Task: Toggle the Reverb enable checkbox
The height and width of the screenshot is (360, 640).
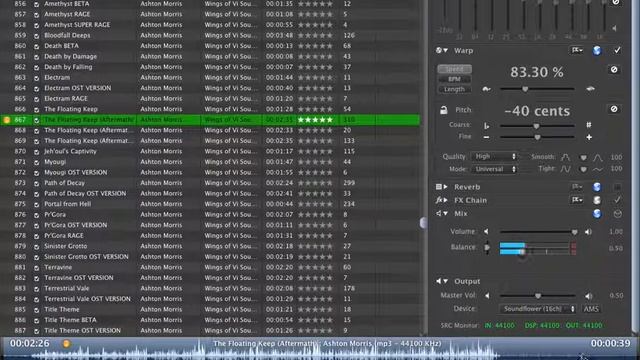Action: point(617,187)
